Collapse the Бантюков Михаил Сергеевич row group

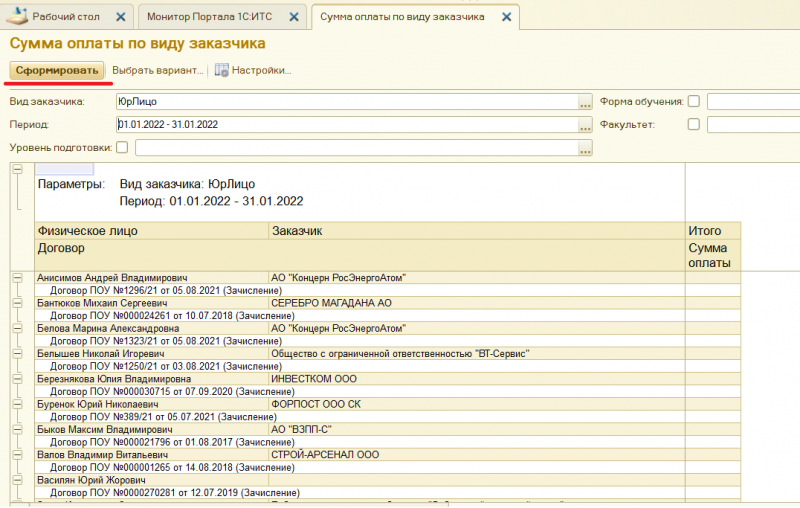coord(17,302)
